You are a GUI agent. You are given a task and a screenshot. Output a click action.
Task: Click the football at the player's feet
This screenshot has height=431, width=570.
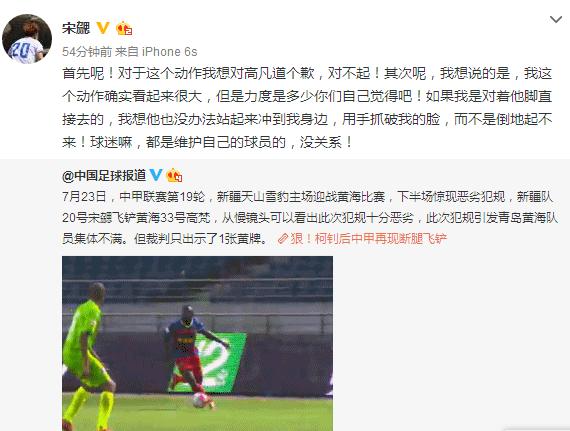200,400
